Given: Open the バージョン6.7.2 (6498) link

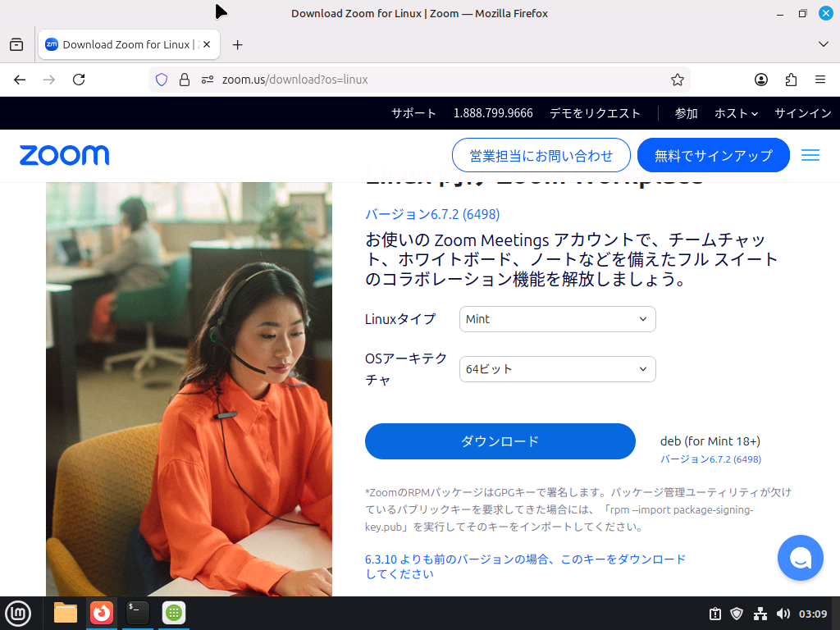Looking at the screenshot, I should (x=431, y=214).
